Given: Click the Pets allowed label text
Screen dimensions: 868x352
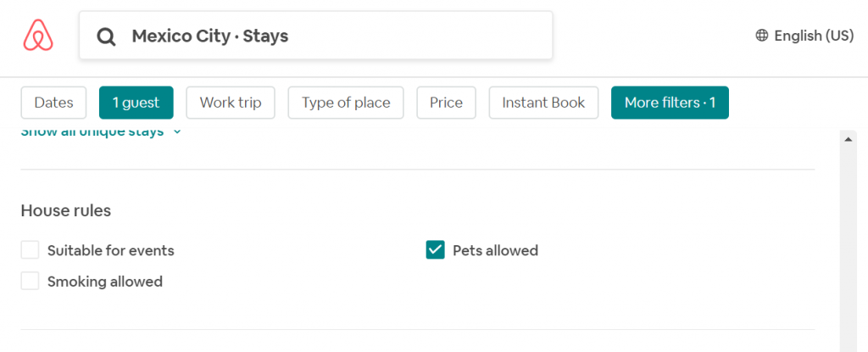Looking at the screenshot, I should (x=495, y=250).
